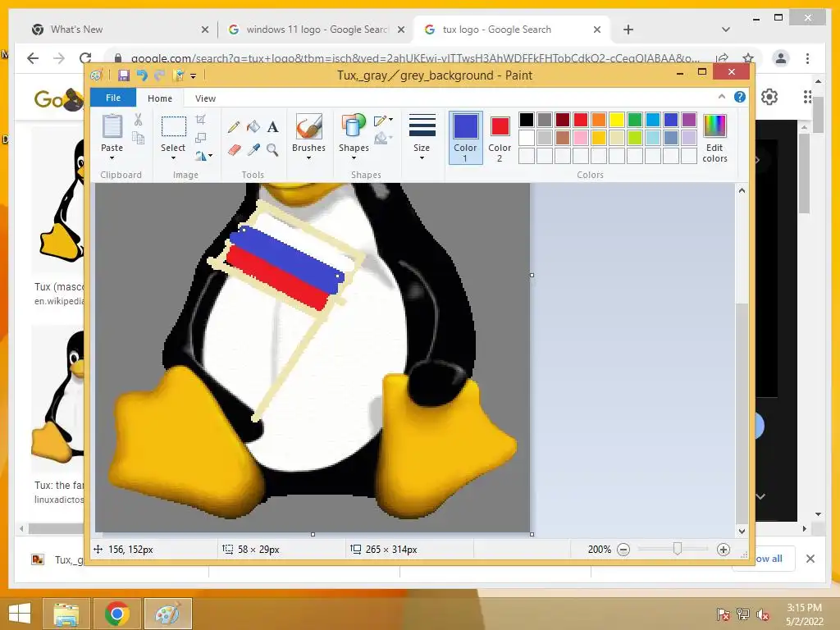Open the Customize Quick Access Toolbar dropdown
The image size is (840, 630).
click(x=194, y=76)
